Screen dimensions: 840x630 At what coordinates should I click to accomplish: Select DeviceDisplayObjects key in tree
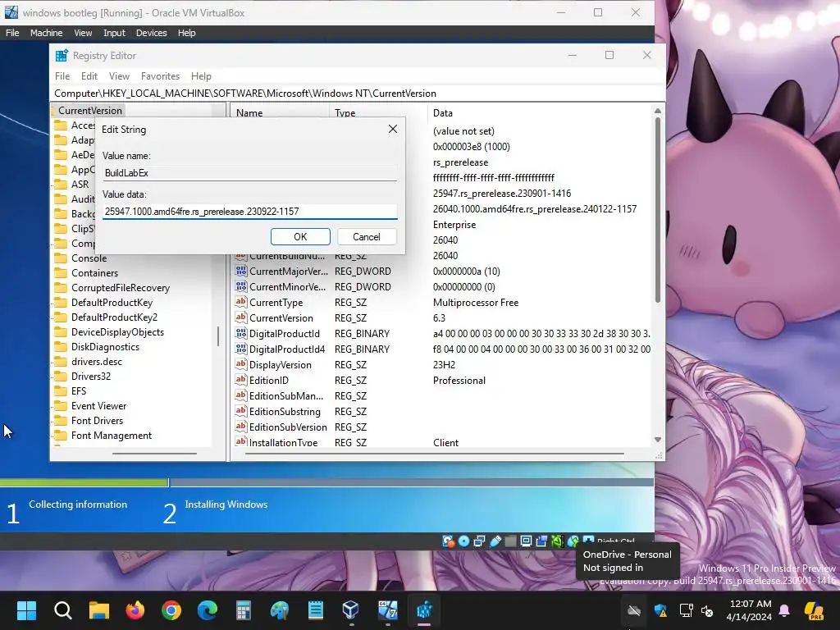117,332
